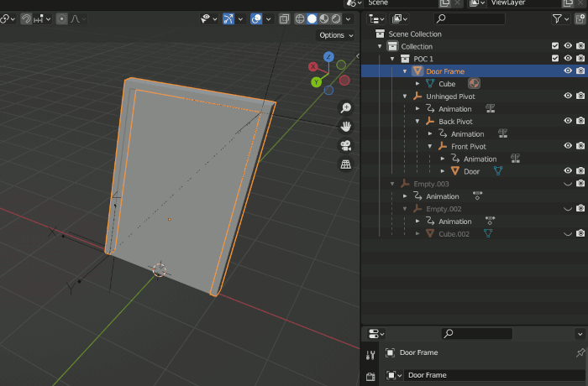Hide Door Frame with eye icon
This screenshot has width=588, height=386.
point(568,70)
